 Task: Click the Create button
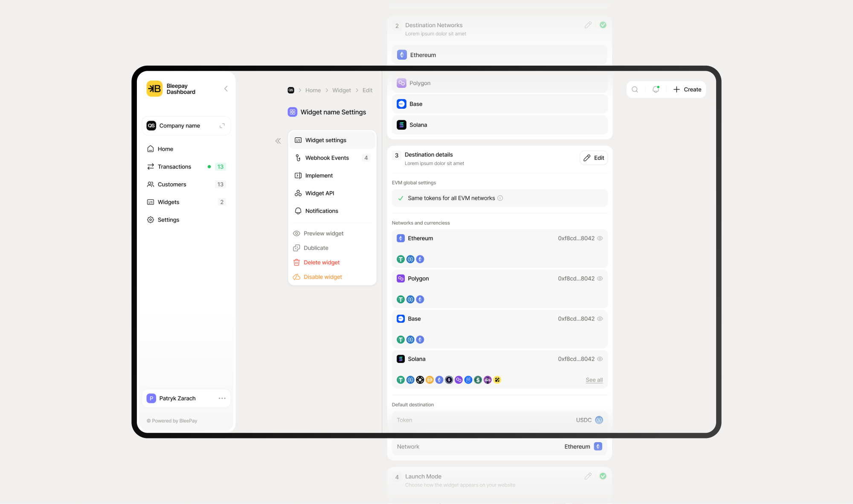pos(687,90)
